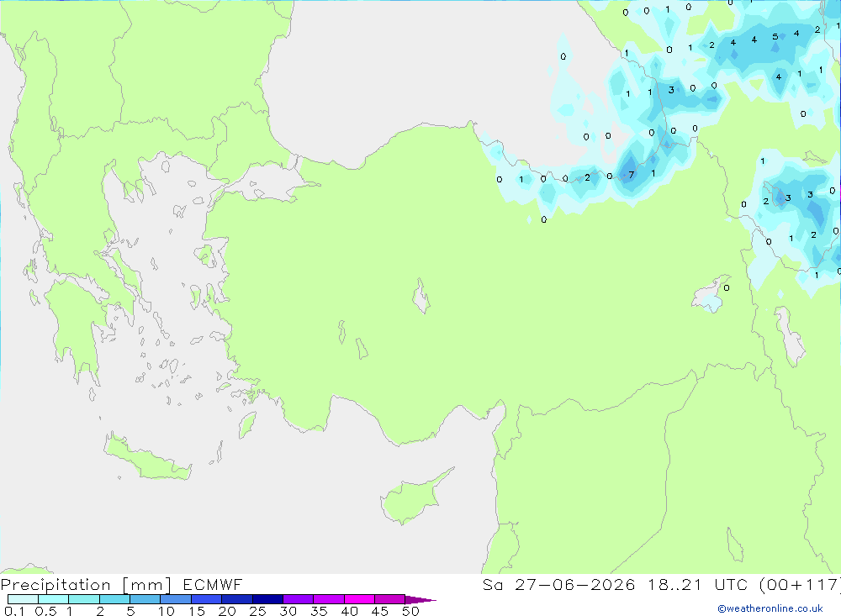Select the 1–2 mm legend color swatch

point(83,599)
